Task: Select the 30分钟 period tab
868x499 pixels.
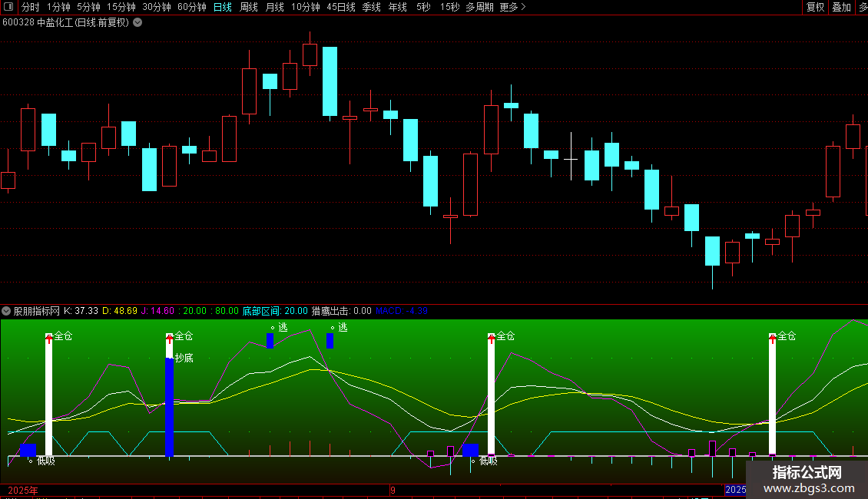Action: point(157,7)
